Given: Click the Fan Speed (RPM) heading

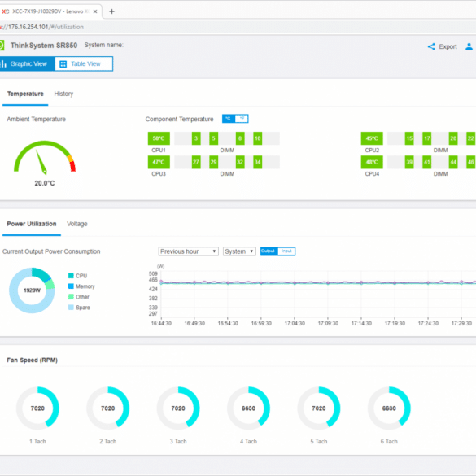Looking at the screenshot, I should tap(33, 360).
